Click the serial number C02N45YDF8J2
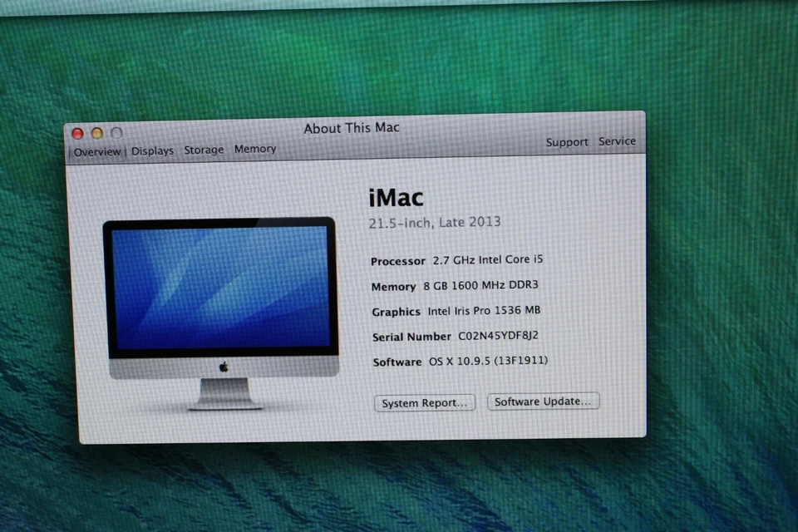 pyautogui.click(x=498, y=337)
